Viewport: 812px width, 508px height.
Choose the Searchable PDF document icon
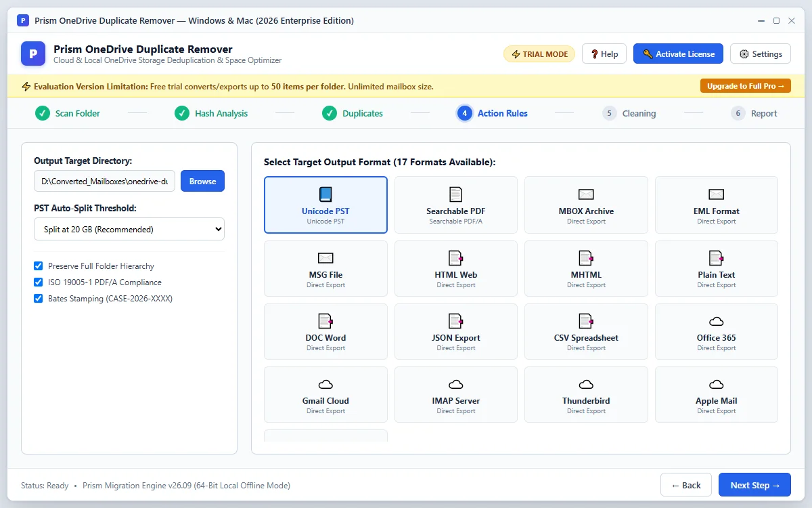[x=456, y=195]
